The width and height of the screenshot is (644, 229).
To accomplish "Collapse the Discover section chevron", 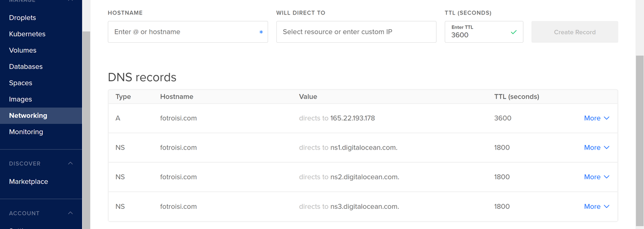I will click(x=70, y=164).
